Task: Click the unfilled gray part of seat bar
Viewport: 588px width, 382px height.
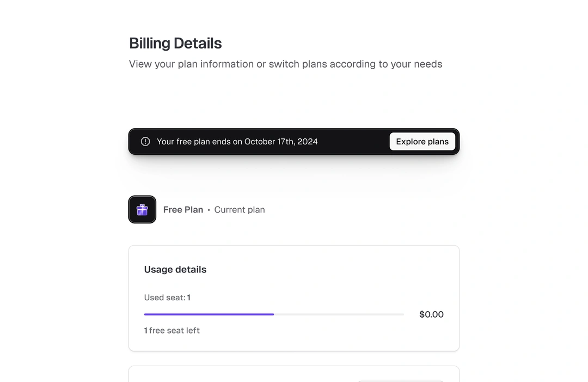Action: [339, 314]
